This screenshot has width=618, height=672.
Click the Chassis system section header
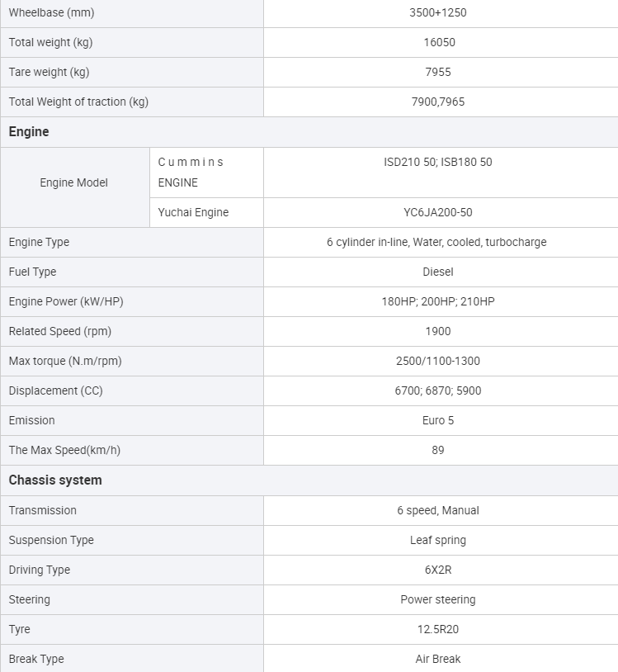(x=55, y=480)
